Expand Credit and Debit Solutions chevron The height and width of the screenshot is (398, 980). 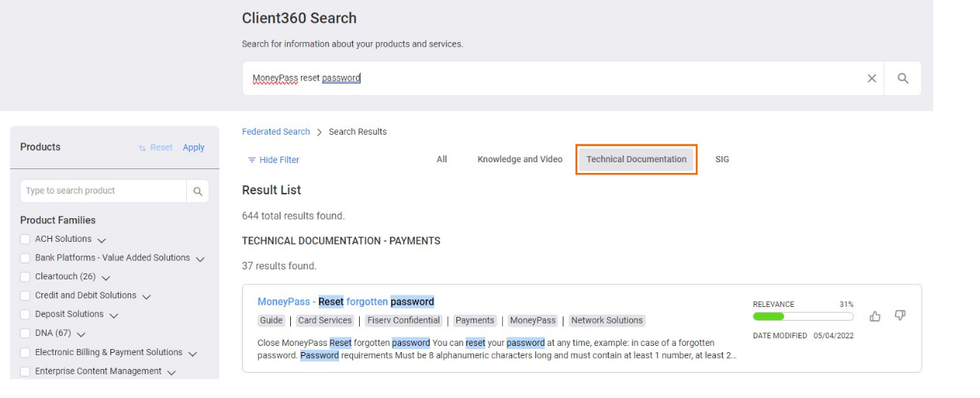click(x=146, y=297)
